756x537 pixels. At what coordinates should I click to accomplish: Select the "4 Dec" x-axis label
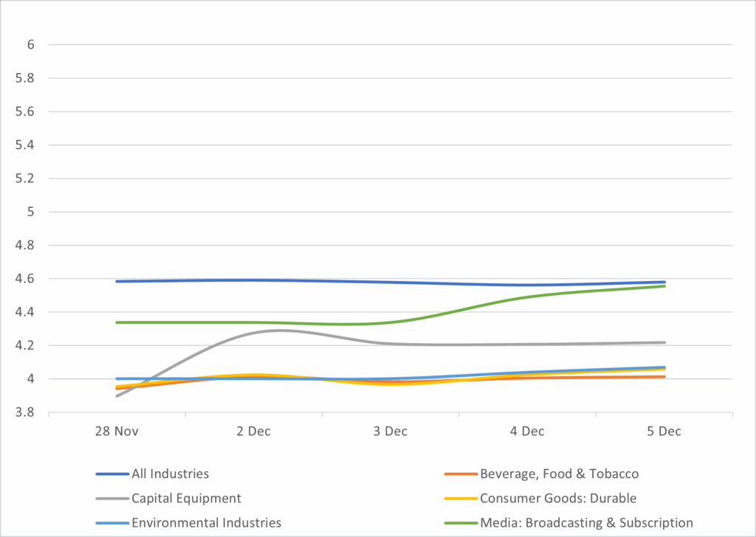pos(527,432)
